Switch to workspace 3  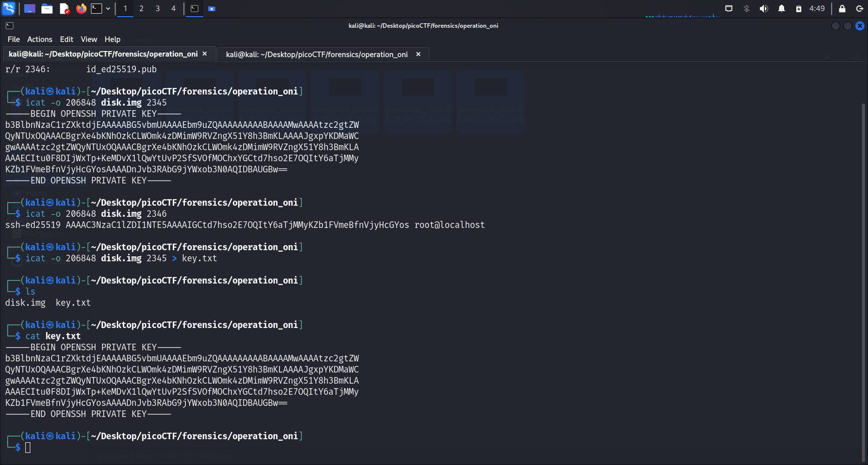pyautogui.click(x=158, y=9)
